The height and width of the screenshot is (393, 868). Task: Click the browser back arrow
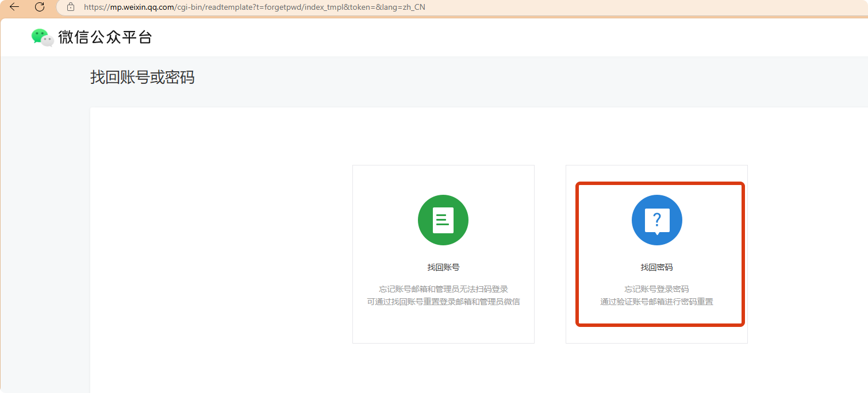pos(14,7)
